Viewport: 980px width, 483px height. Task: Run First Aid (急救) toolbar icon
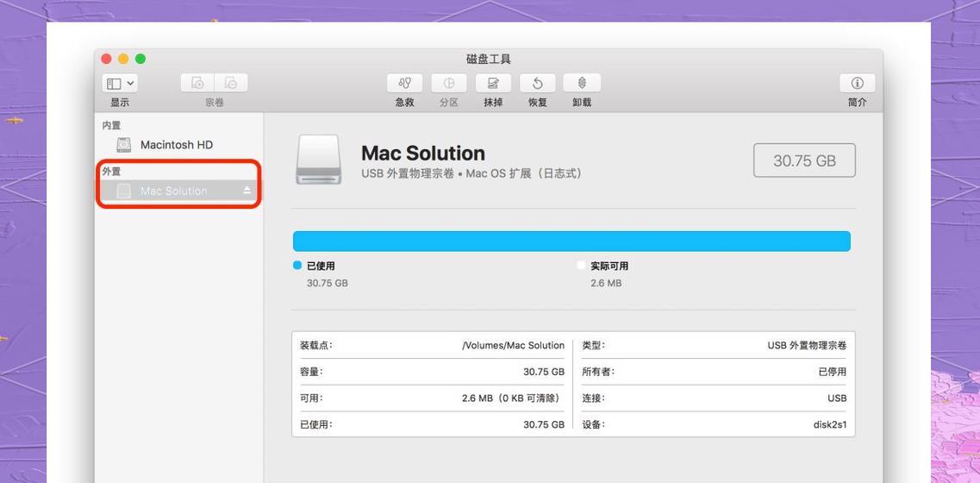[x=405, y=83]
